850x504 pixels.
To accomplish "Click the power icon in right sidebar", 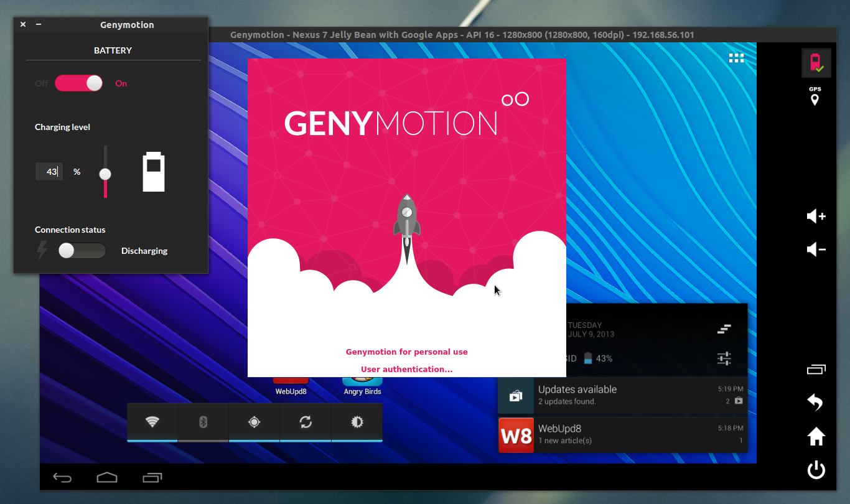I will tap(816, 470).
